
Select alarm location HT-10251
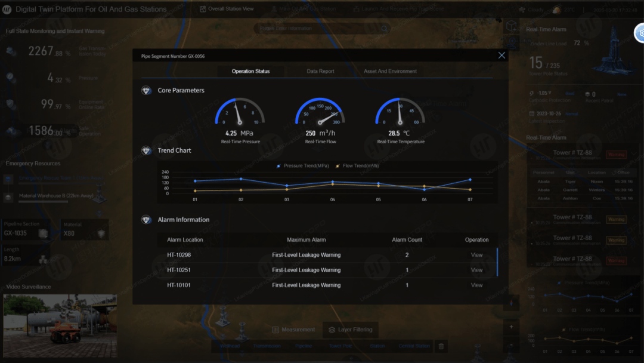[x=179, y=270]
